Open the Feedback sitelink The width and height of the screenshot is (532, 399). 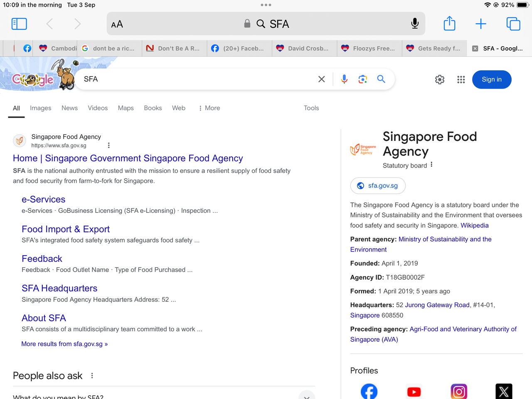[42, 259]
